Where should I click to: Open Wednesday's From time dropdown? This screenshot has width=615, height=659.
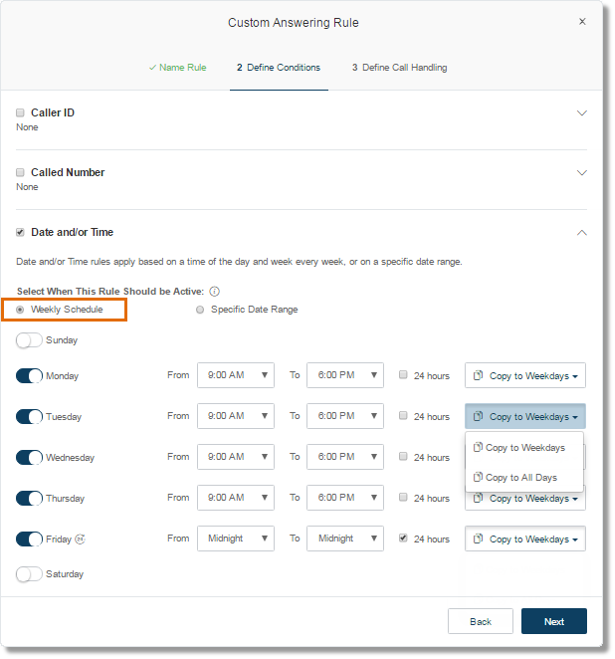[x=236, y=456]
